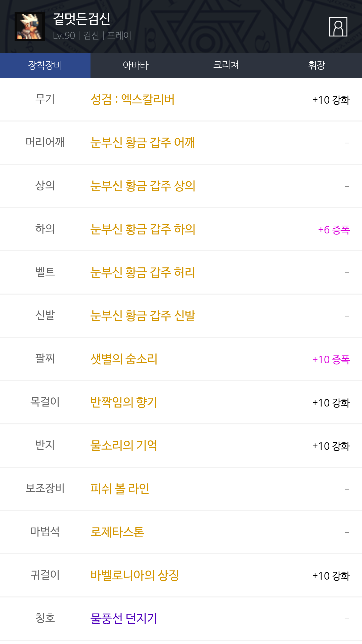Click the character profile icon in header

pos(338,27)
